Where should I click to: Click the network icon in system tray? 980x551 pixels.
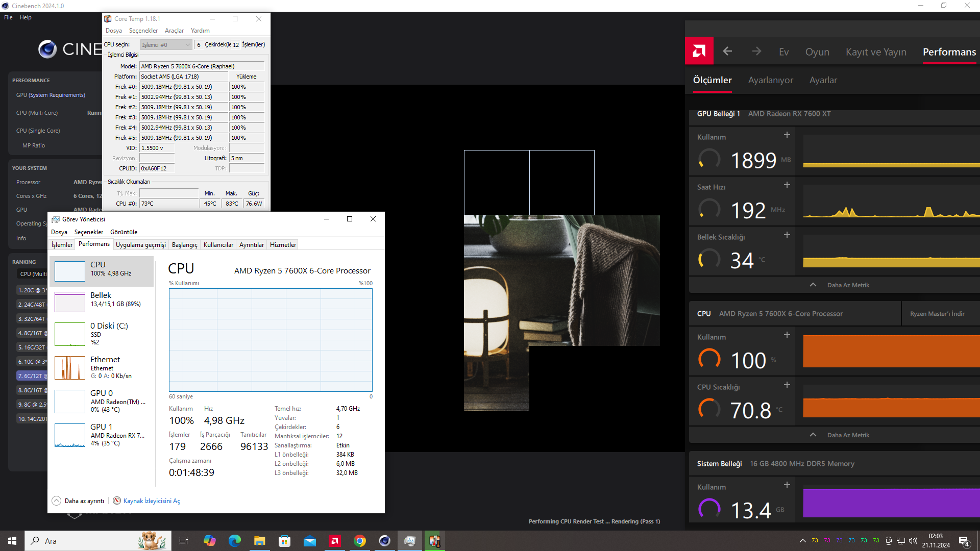901,541
